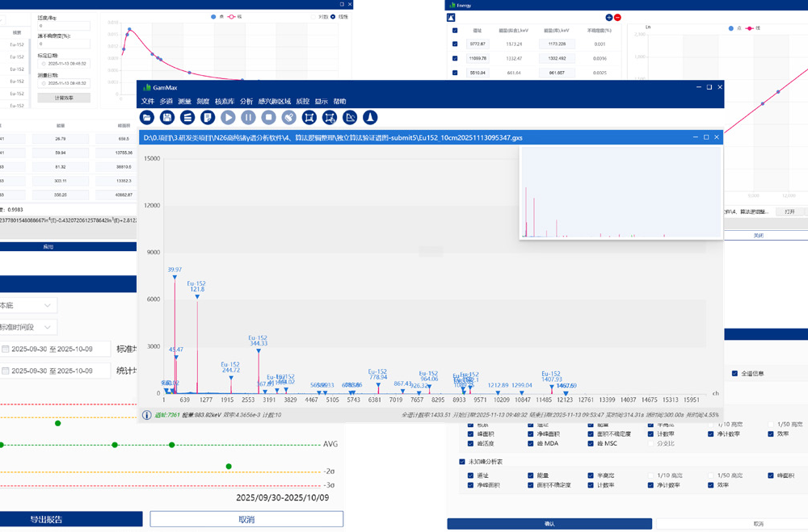The image size is (808, 532).
Task: Toggle the 点 legend in efficiency chart
Action: (217, 16)
